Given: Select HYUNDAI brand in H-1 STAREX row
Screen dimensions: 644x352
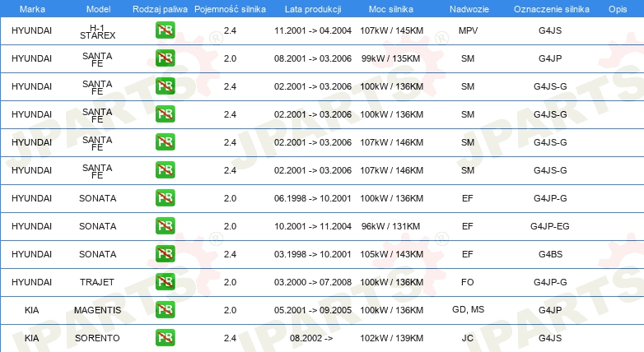Looking at the screenshot, I should tap(31, 30).
